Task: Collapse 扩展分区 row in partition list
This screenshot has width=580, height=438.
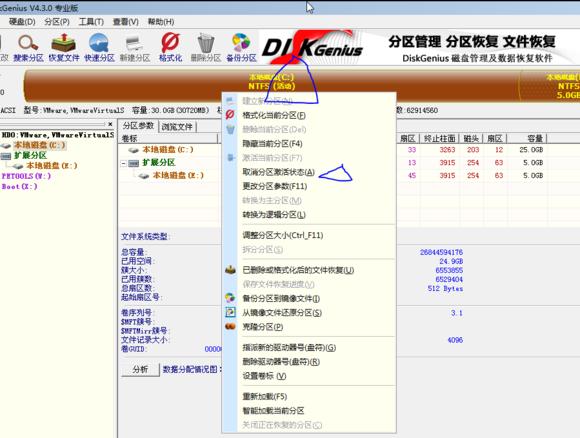Action: click(x=124, y=163)
